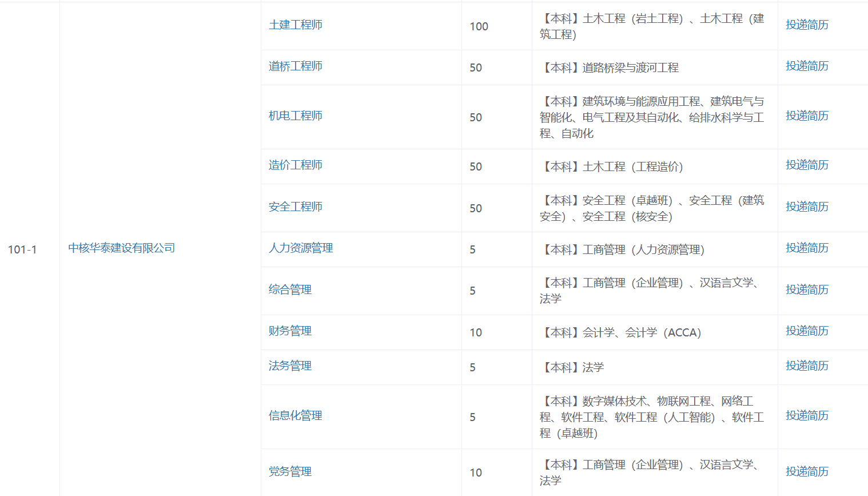View the 造价工程师 position details
The height and width of the screenshot is (496, 868).
coord(296,165)
